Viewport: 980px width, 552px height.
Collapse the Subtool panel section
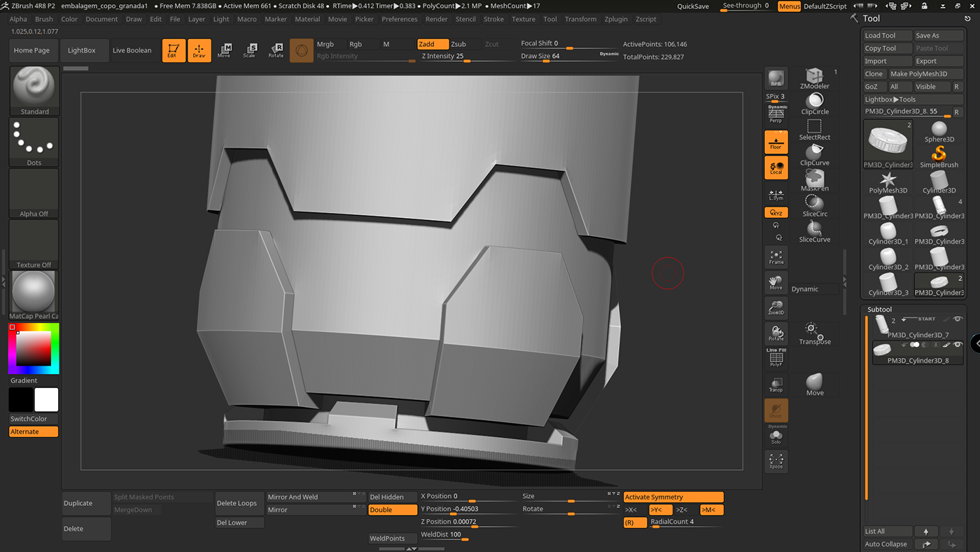(x=879, y=309)
